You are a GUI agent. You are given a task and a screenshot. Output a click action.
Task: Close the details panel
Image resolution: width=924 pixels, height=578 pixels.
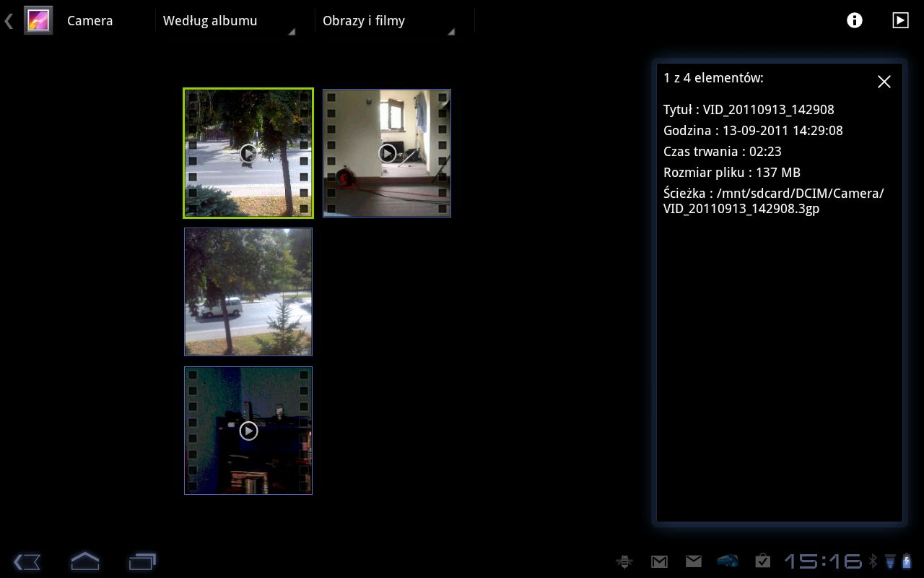coord(884,82)
